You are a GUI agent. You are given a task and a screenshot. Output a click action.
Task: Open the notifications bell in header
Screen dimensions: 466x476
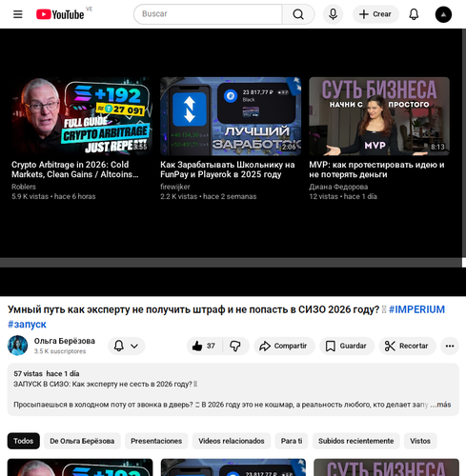click(x=414, y=14)
